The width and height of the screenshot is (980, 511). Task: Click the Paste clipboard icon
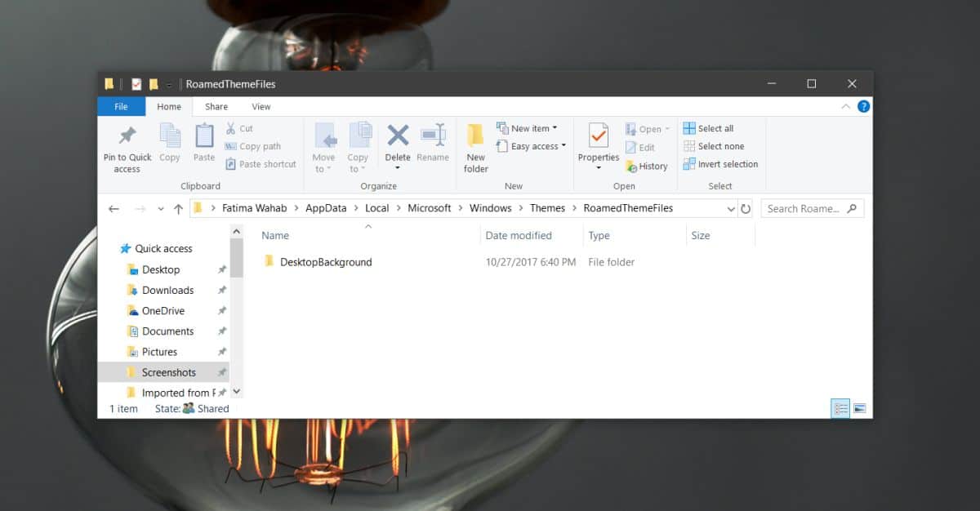(x=204, y=136)
